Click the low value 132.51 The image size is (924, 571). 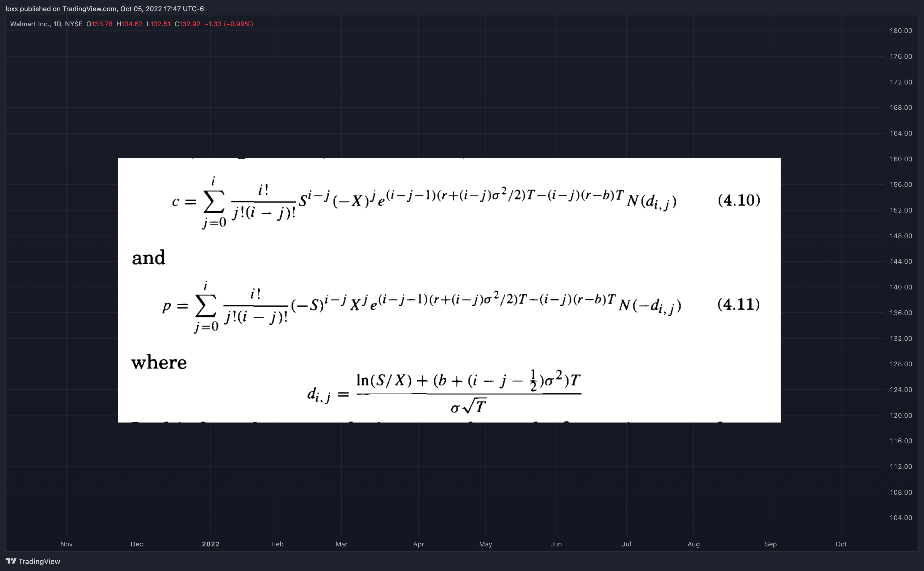160,24
